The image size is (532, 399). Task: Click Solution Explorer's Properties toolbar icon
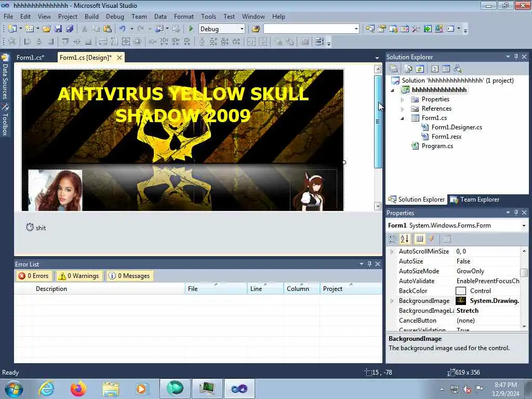click(394, 69)
